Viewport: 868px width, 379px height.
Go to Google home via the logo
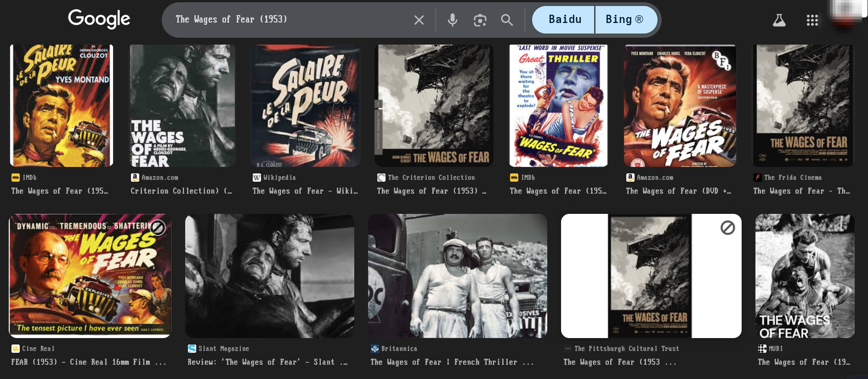point(99,19)
